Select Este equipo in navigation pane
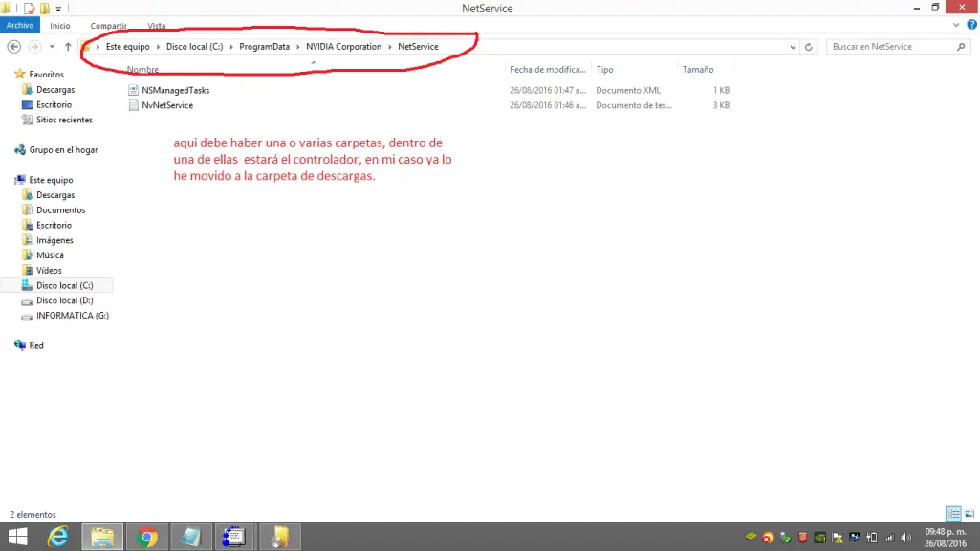This screenshot has width=980, height=551. point(51,180)
